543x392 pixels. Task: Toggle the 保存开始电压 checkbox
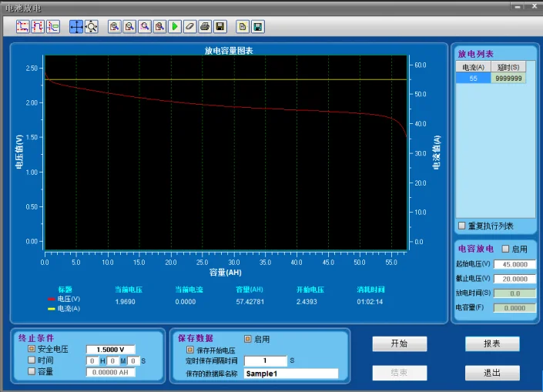(x=190, y=350)
